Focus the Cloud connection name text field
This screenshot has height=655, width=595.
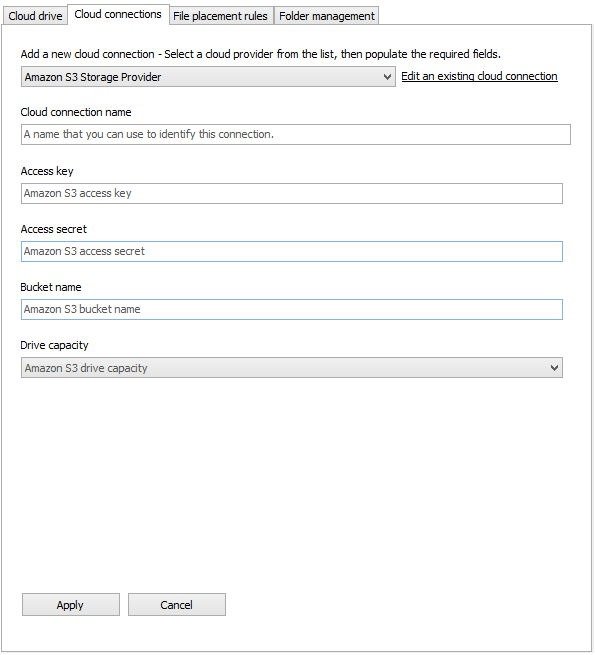(x=296, y=135)
